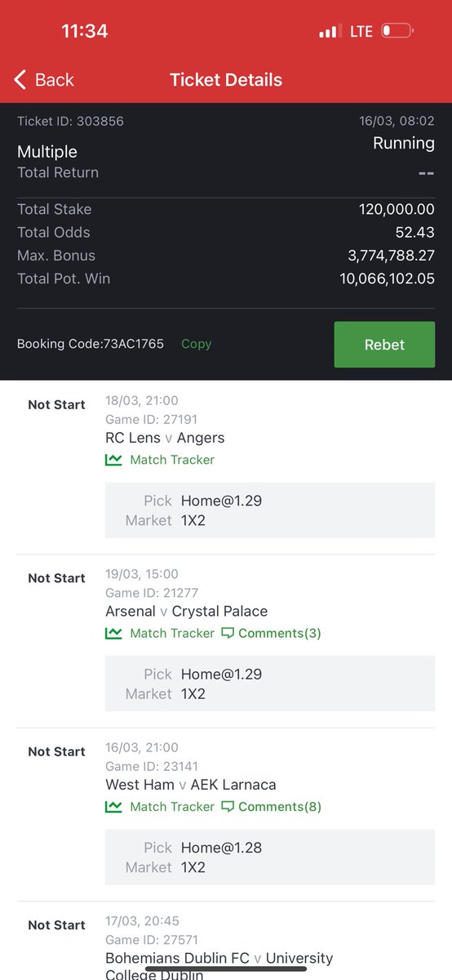Tap the Ticket Details header title
452x980 pixels.
pos(226,80)
